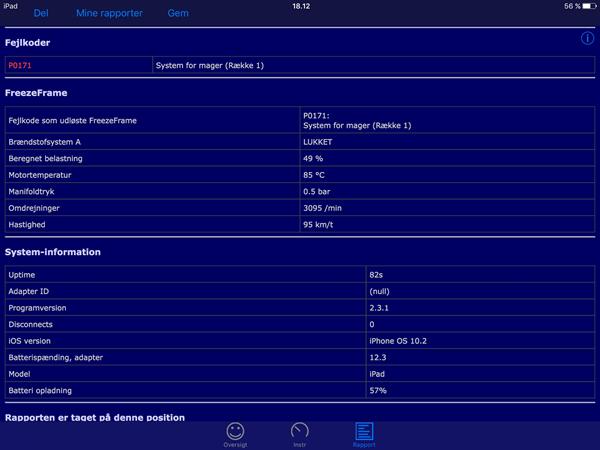Open Mine rapporter

coord(109,13)
